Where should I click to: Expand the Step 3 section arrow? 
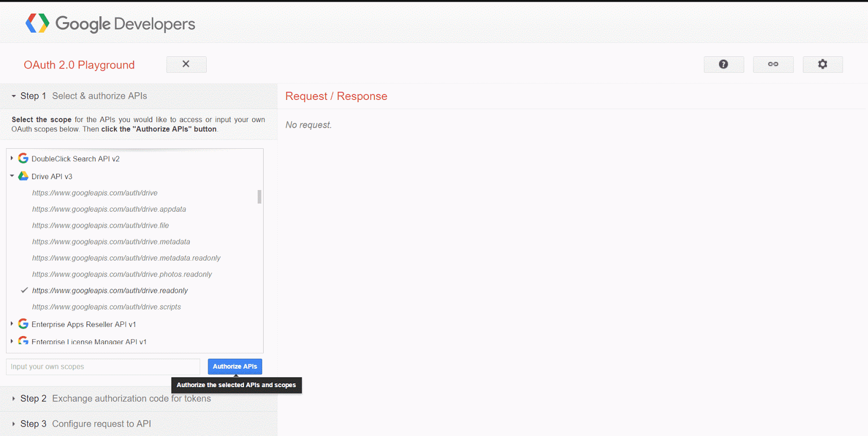point(14,424)
